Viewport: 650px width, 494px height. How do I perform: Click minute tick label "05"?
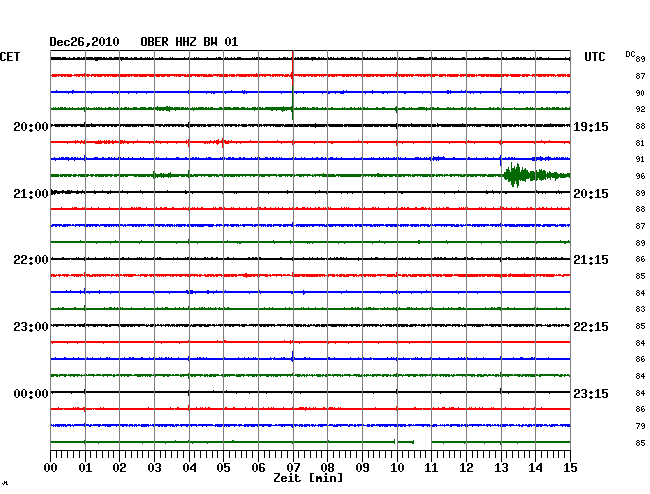click(223, 468)
